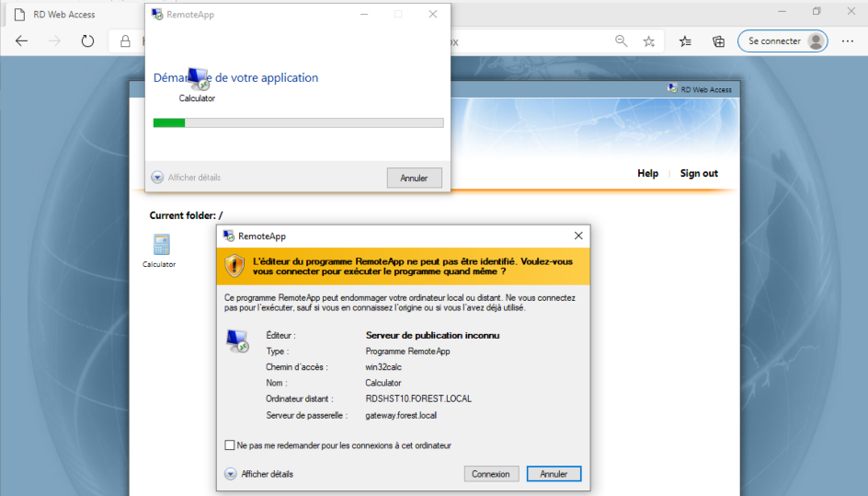868x496 pixels.
Task: Reload the RD Web Access page
Action: pos(87,41)
